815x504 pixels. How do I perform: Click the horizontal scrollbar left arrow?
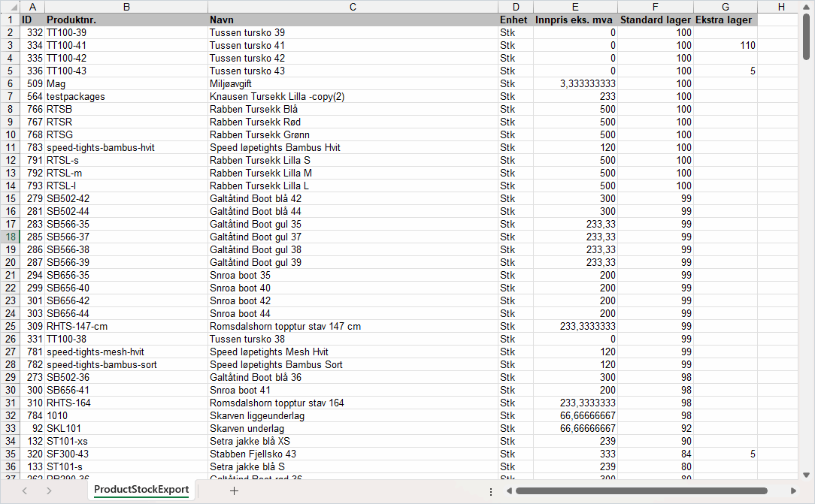[507, 491]
